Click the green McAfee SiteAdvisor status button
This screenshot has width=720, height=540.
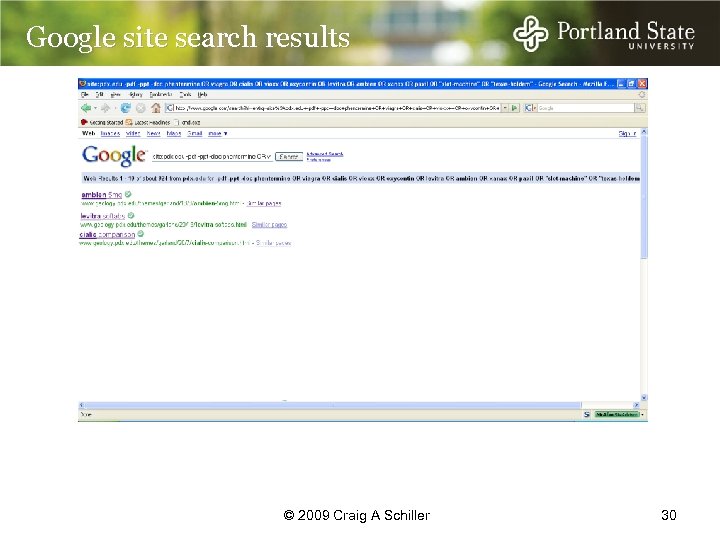[x=617, y=414]
